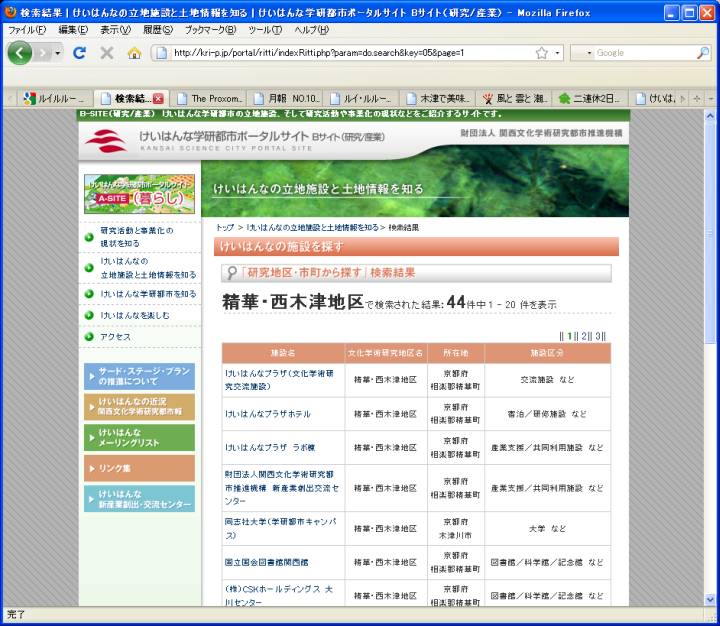Go to the Firefox home page icon
This screenshot has height=626, width=720.
click(134, 53)
